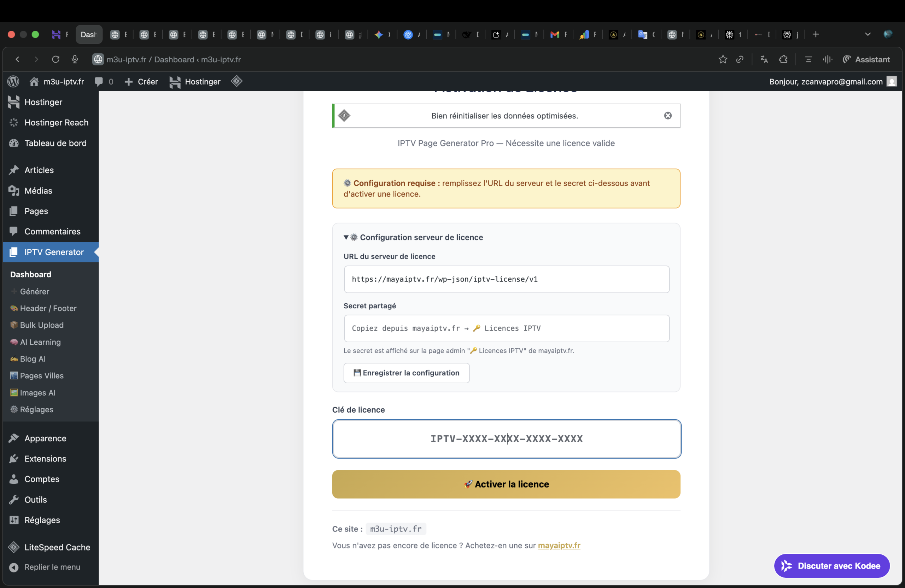The image size is (905, 588).
Task: Select IPTV Generator menu item
Action: 51,252
